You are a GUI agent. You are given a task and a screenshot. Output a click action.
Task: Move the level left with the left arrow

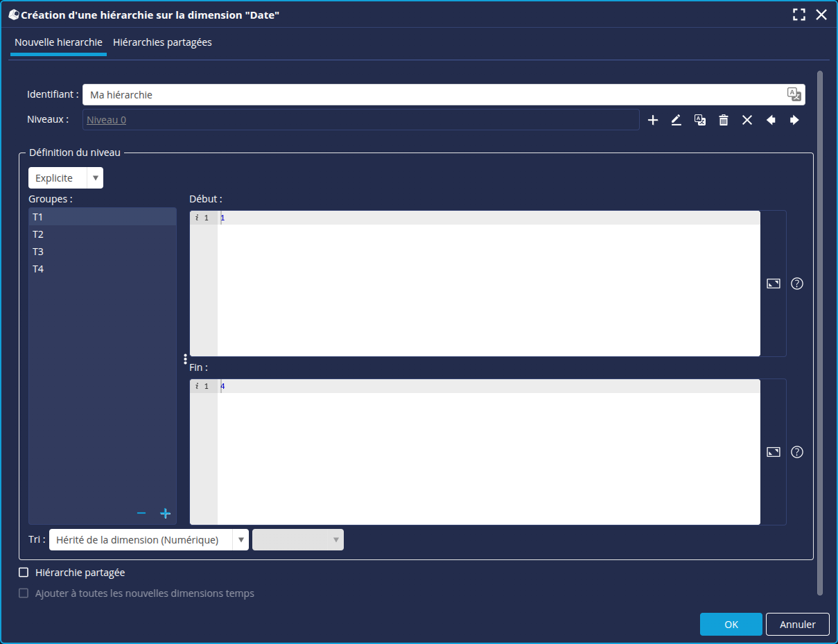771,120
